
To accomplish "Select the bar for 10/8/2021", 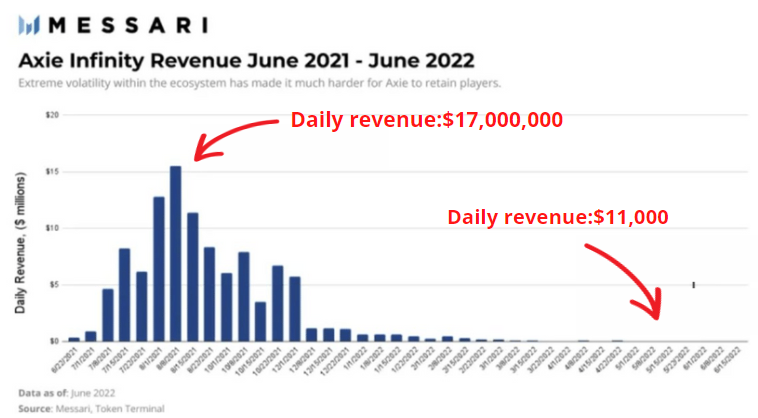I will [244, 297].
